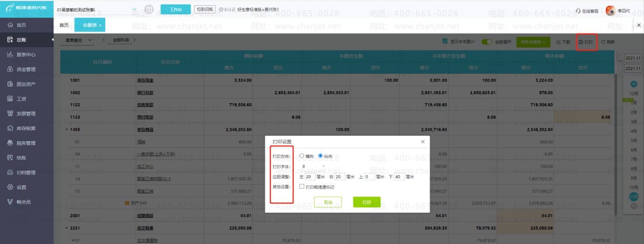Toggle the 全部展开 switch

(487, 42)
